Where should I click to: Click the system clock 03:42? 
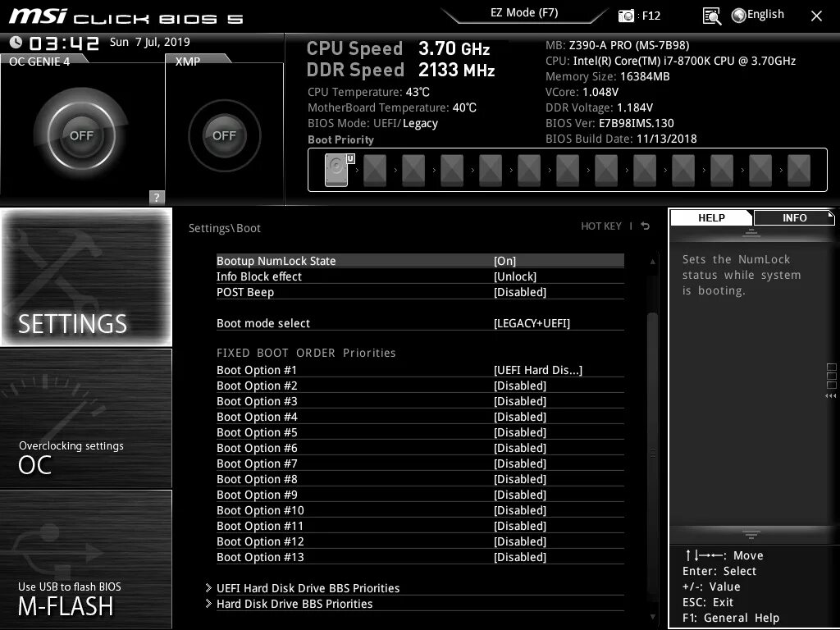(x=64, y=43)
